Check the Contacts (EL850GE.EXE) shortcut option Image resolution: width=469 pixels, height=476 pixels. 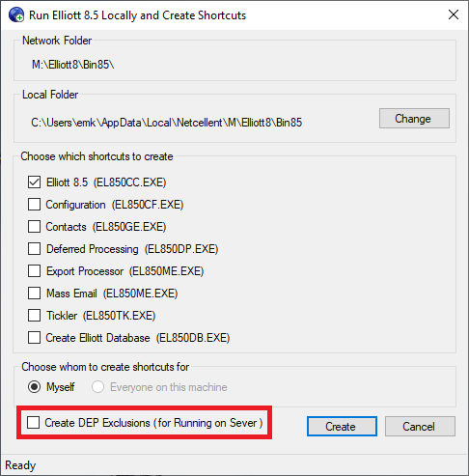(x=34, y=227)
